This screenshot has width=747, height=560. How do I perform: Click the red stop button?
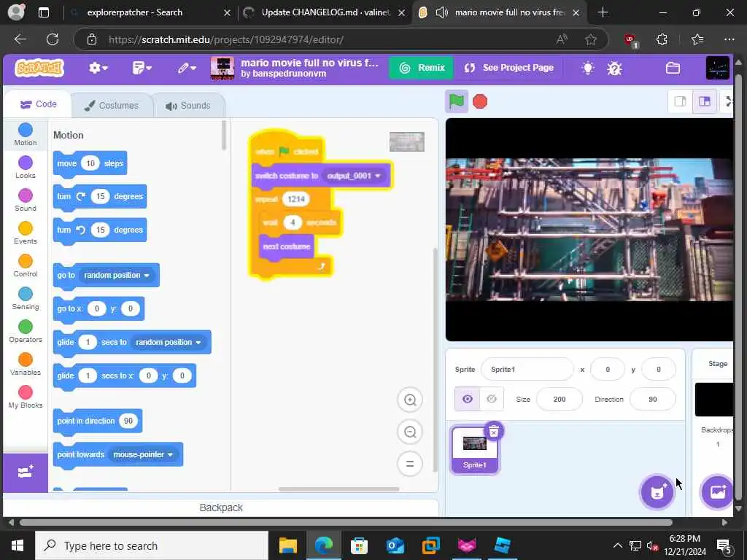[480, 101]
